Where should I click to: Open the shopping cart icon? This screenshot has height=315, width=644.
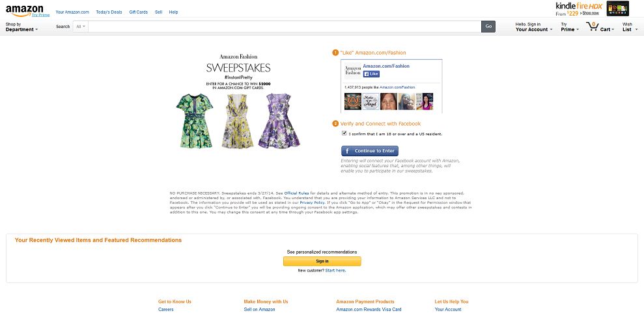[x=593, y=27]
